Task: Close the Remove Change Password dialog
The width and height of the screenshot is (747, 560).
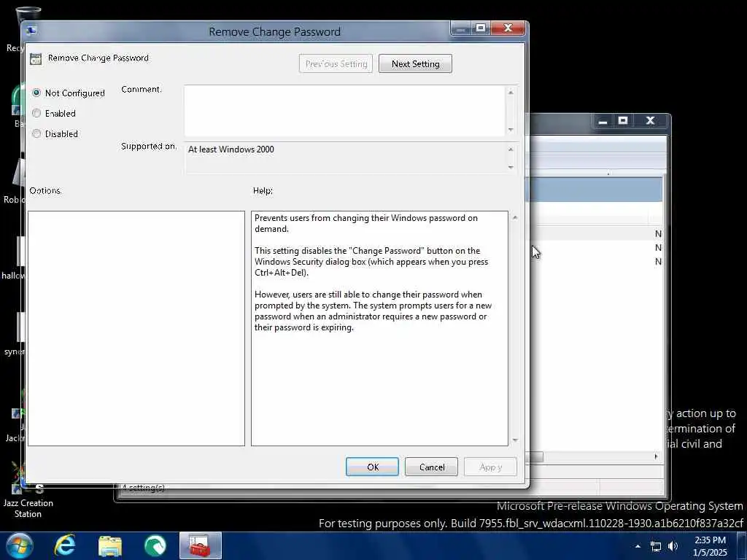Action: click(x=508, y=28)
